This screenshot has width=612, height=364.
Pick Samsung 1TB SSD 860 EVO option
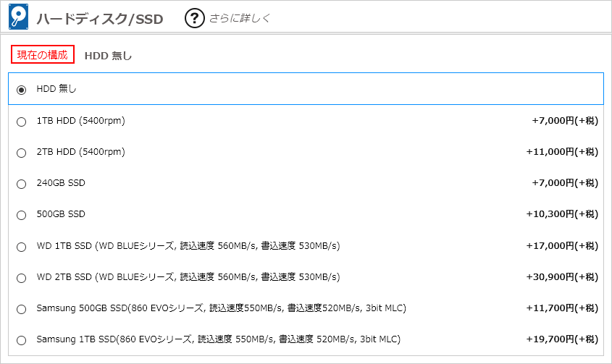pyautogui.click(x=22, y=340)
